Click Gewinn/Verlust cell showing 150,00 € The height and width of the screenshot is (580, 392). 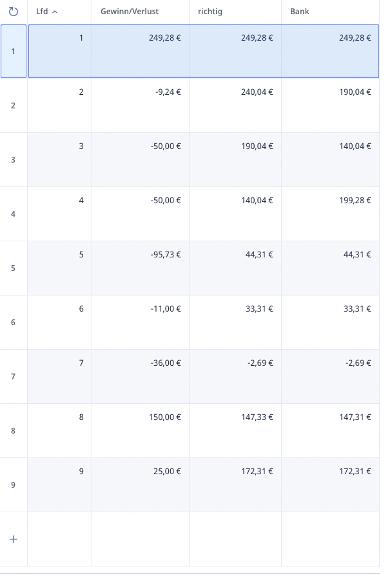141,430
